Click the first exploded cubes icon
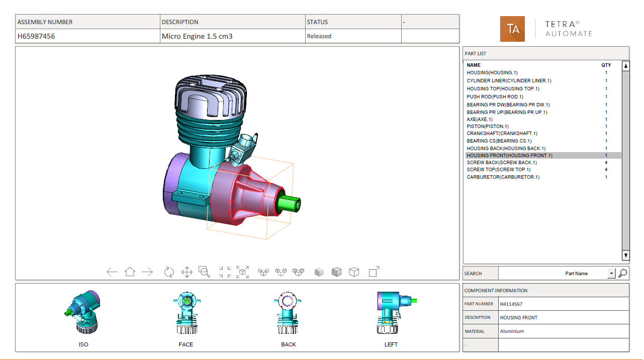Screen dimensions: 644x360 click(263, 272)
